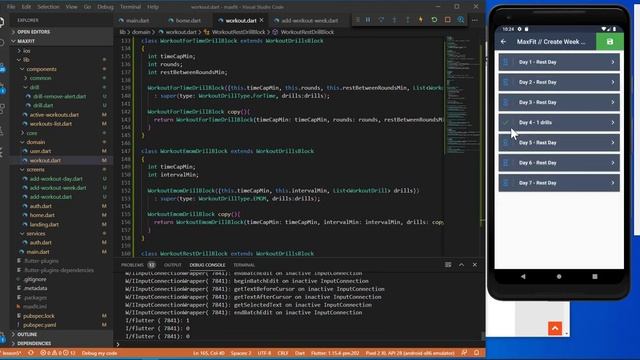
Task: Open the Dart DevTools inspector icon
Action: [x=460, y=20]
